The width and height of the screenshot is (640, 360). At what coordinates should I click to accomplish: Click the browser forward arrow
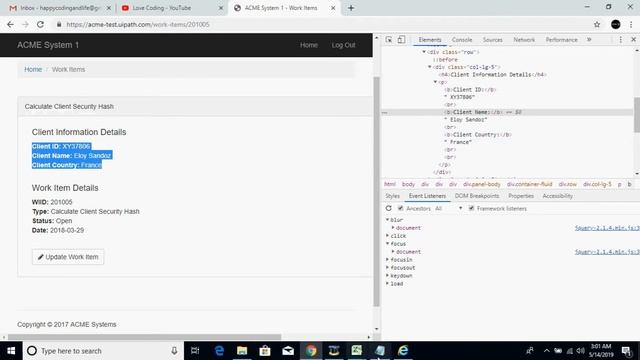25,24
